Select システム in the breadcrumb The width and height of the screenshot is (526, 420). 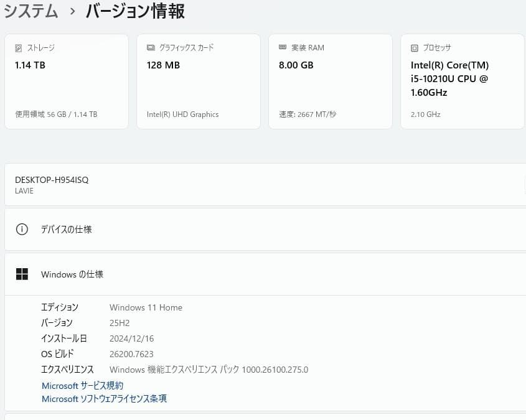coord(31,11)
